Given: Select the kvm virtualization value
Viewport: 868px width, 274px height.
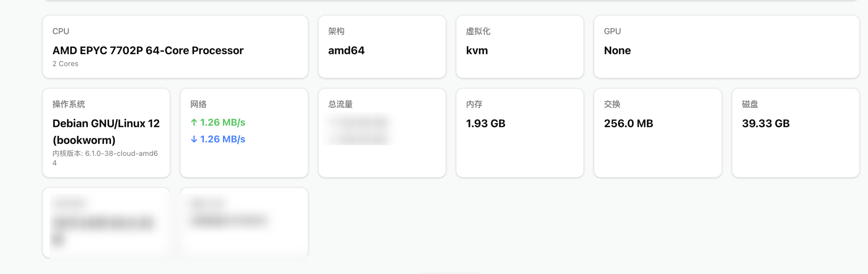Looking at the screenshot, I should 477,51.
